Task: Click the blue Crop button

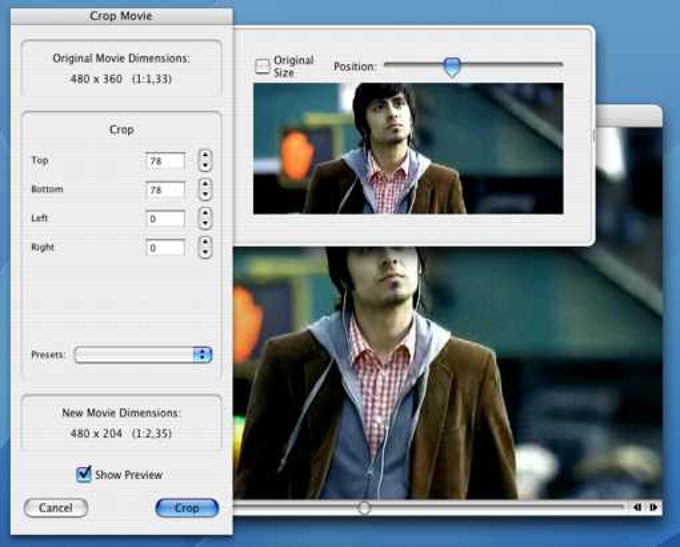Action: [187, 508]
